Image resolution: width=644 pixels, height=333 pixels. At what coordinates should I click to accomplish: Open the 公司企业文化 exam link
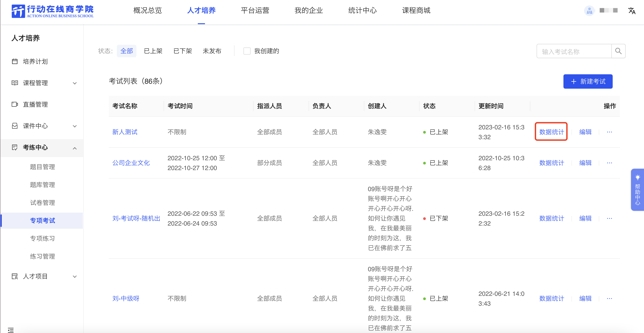[131, 163]
